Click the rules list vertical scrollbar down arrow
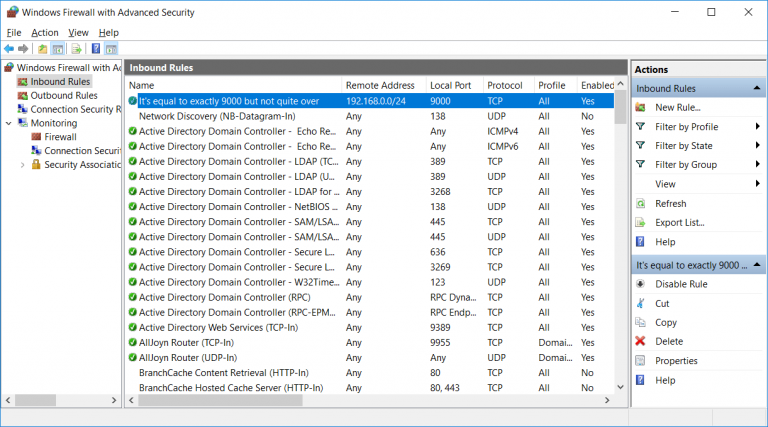The height and width of the screenshot is (427, 768). point(621,387)
